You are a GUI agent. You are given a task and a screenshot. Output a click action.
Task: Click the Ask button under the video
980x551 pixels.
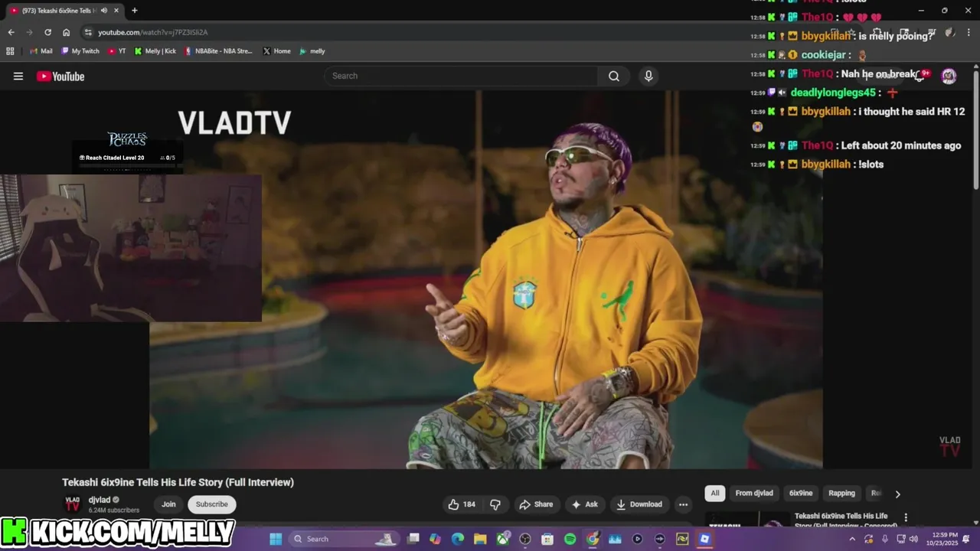pos(584,504)
